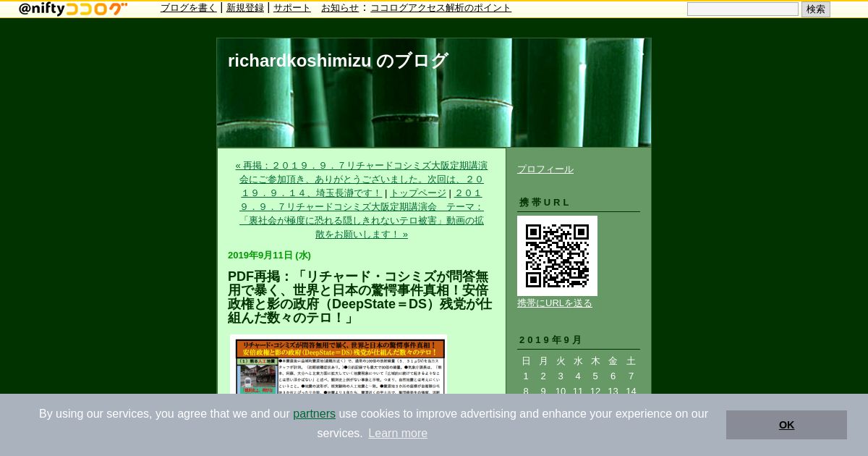Open the ココログアクセス解析のポイント notice link
Viewport: 868px width, 456px height.
click(x=441, y=8)
